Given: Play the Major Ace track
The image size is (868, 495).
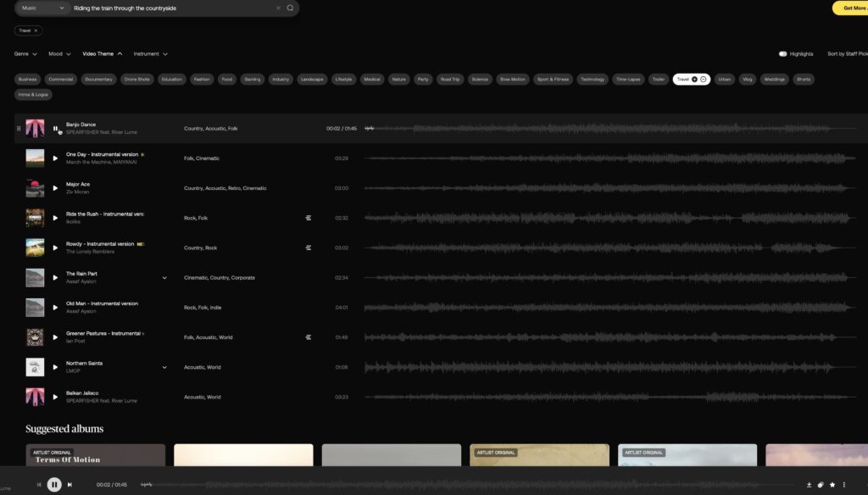Looking at the screenshot, I should click(x=56, y=188).
